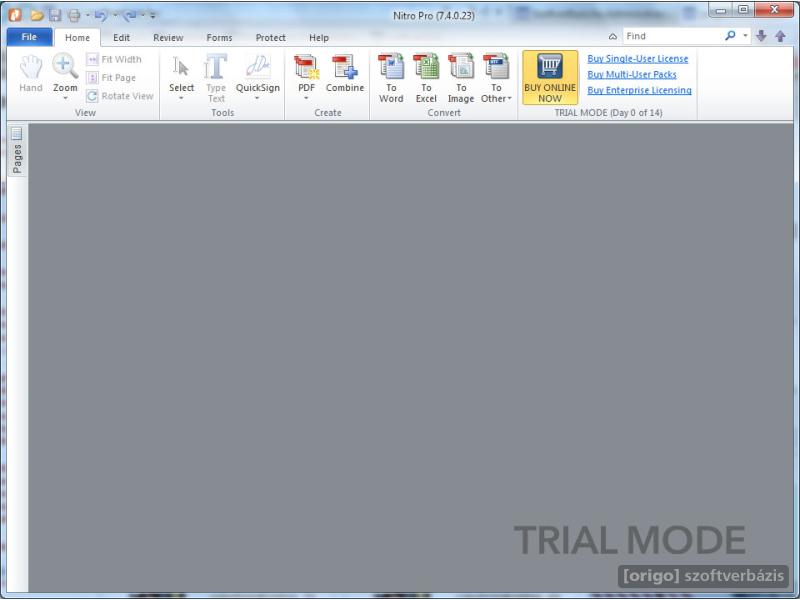Open the print options dropdown arrow

(x=87, y=15)
